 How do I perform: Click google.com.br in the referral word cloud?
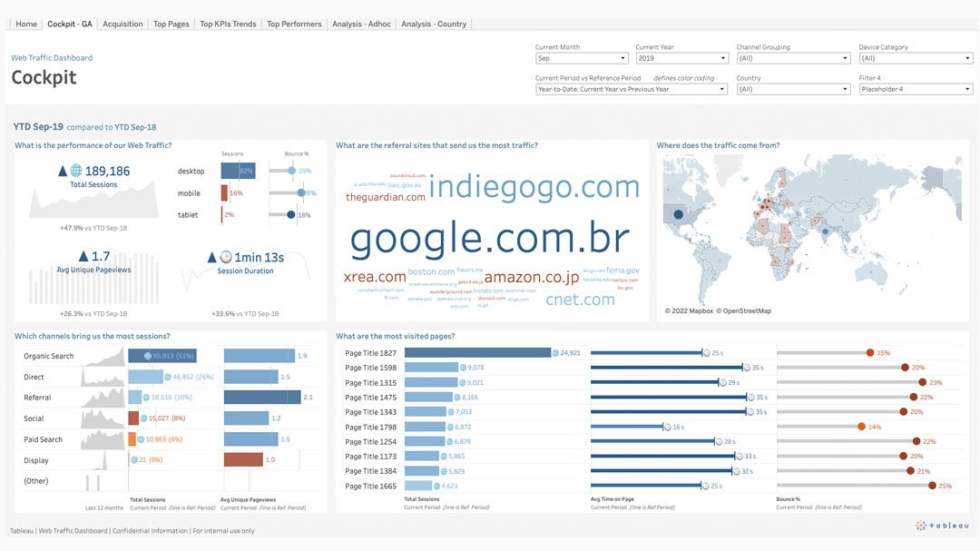pyautogui.click(x=490, y=239)
